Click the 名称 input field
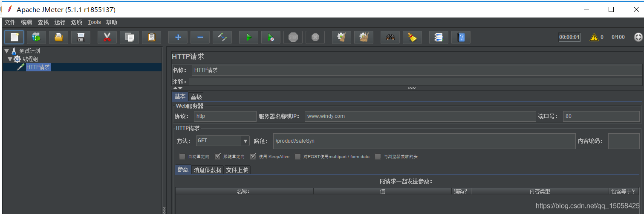The width and height of the screenshot is (644, 214). pos(417,70)
